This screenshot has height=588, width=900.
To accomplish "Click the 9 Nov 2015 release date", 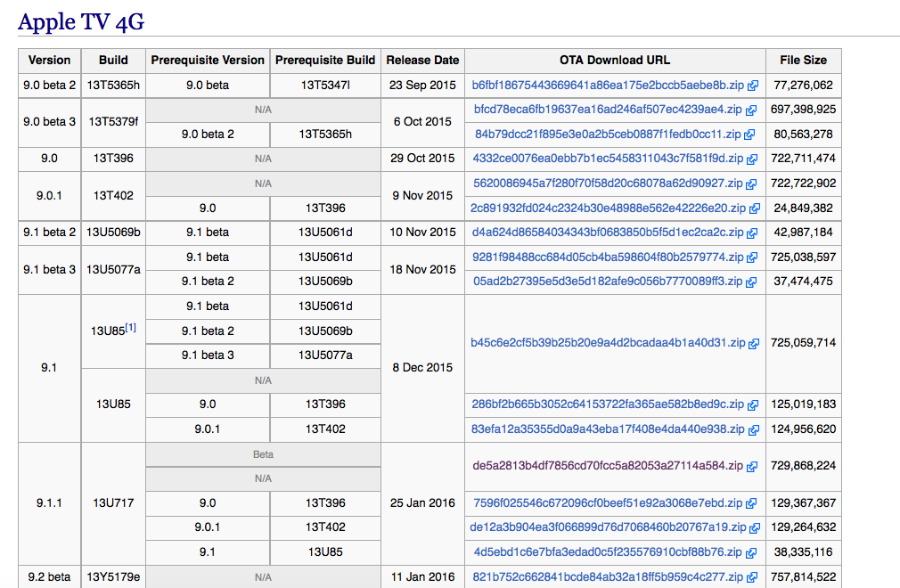I will [x=422, y=196].
